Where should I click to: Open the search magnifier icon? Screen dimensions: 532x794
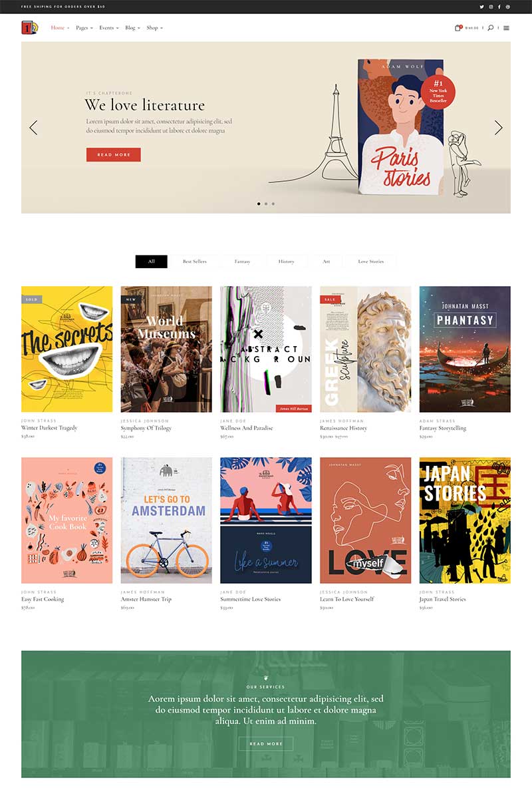(490, 28)
